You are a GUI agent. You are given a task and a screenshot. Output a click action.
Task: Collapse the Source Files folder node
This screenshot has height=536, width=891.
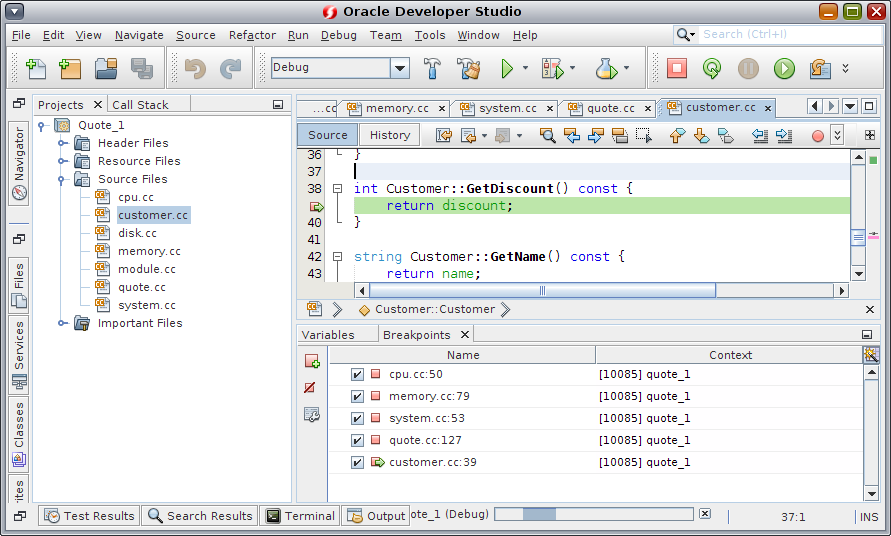[x=61, y=180]
